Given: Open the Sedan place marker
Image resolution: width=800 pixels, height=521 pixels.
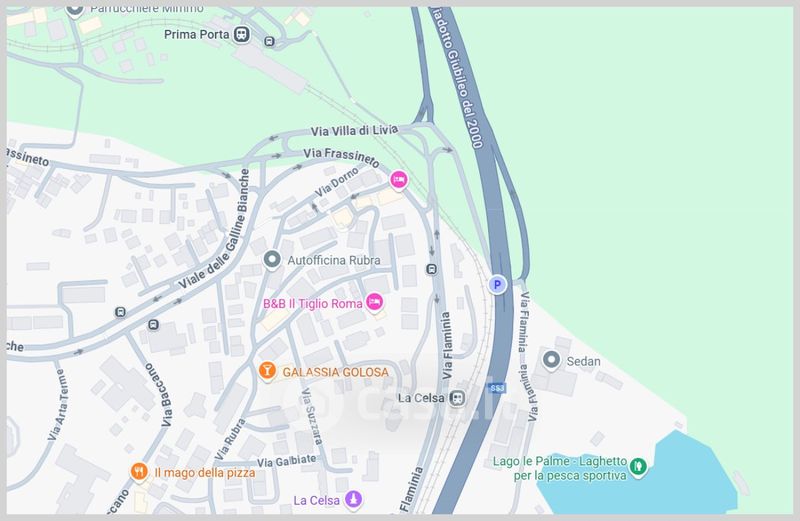Looking at the screenshot, I should (551, 360).
